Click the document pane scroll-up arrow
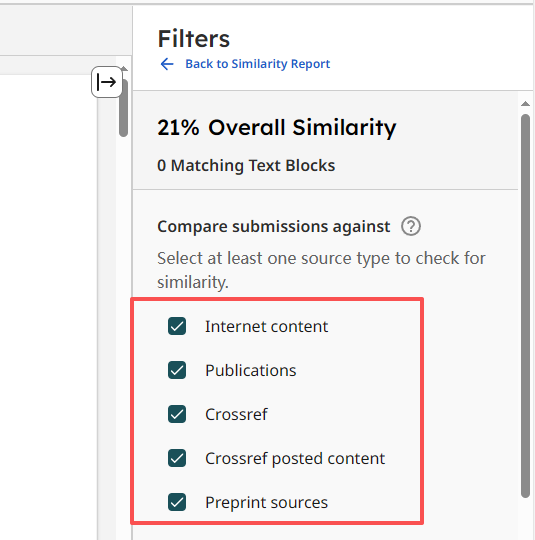This screenshot has width=535, height=540. [124, 69]
